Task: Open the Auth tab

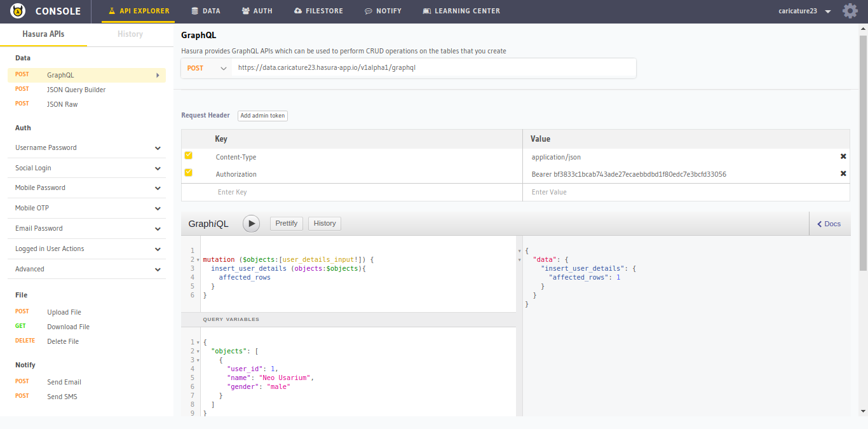Action: [257, 11]
